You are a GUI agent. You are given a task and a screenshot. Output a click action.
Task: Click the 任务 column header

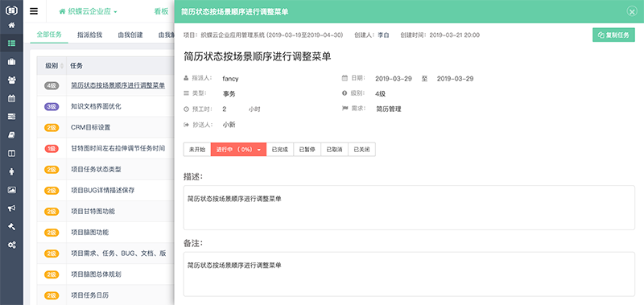(76, 66)
